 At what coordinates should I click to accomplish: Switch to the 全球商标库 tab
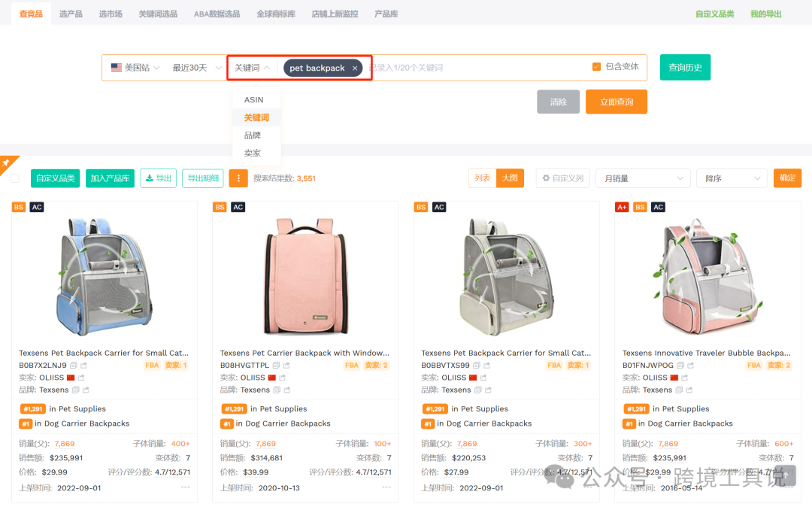[x=276, y=14]
